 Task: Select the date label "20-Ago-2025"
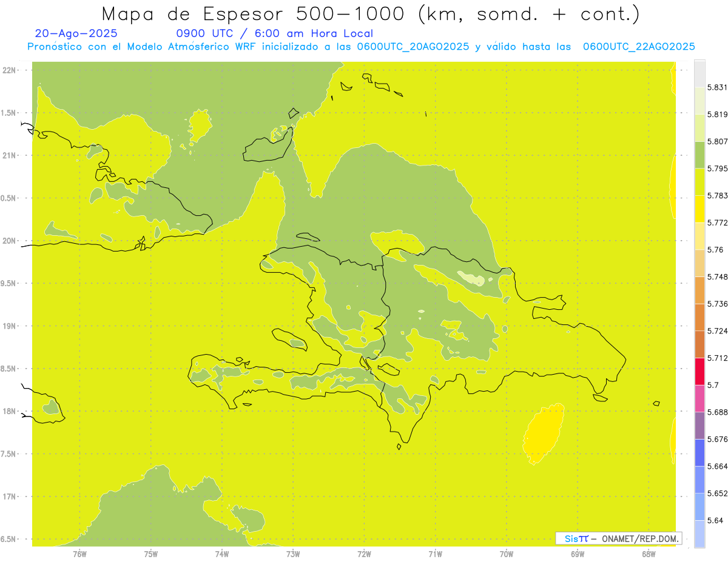pos(76,33)
